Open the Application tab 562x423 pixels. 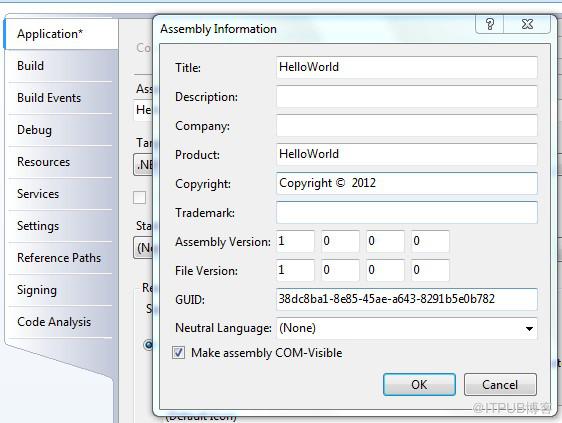click(x=61, y=34)
